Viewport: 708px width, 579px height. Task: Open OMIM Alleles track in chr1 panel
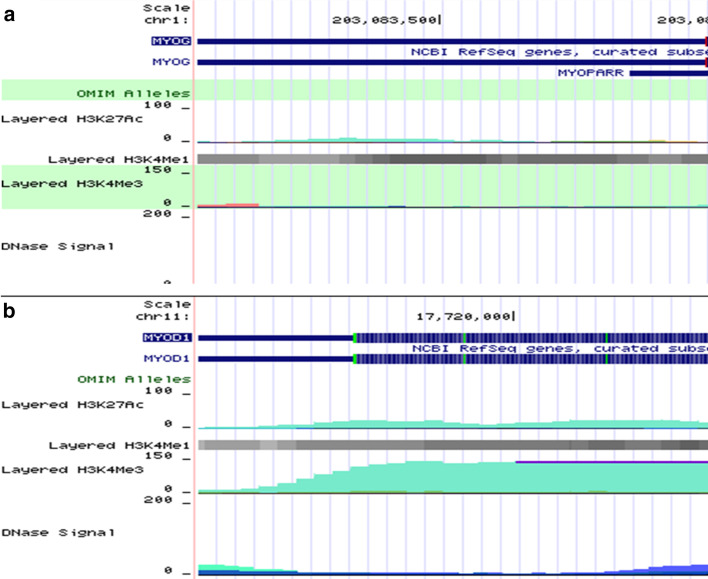tap(133, 93)
